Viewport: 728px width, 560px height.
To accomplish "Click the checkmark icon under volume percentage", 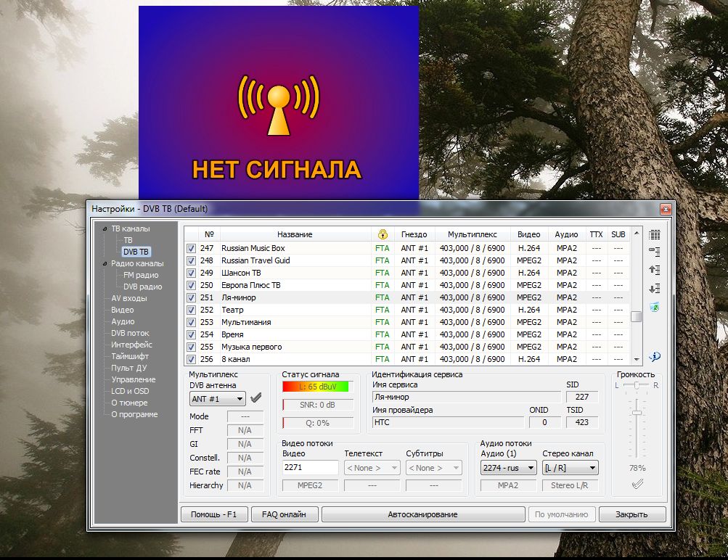I will click(x=637, y=485).
